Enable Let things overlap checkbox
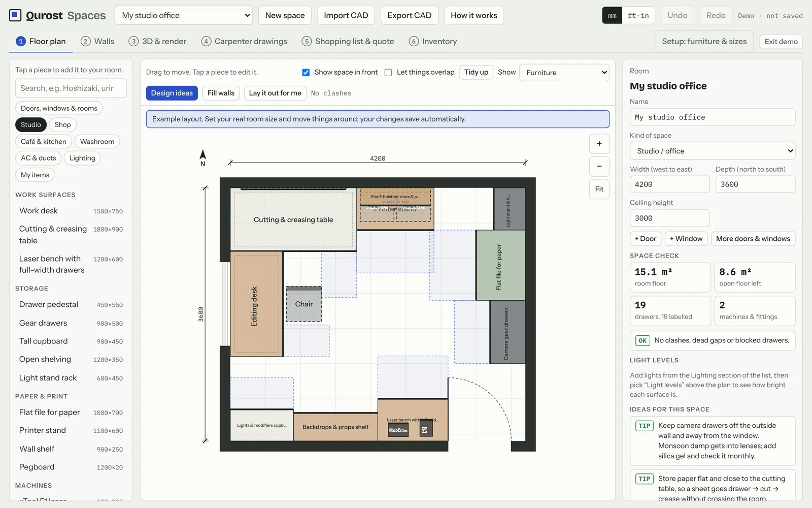 tap(388, 72)
